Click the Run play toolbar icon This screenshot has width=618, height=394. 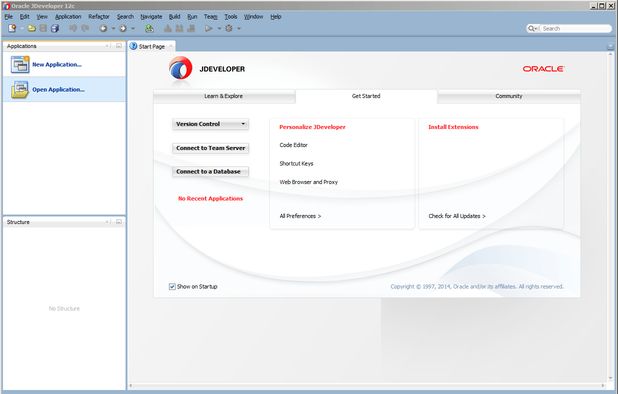209,28
